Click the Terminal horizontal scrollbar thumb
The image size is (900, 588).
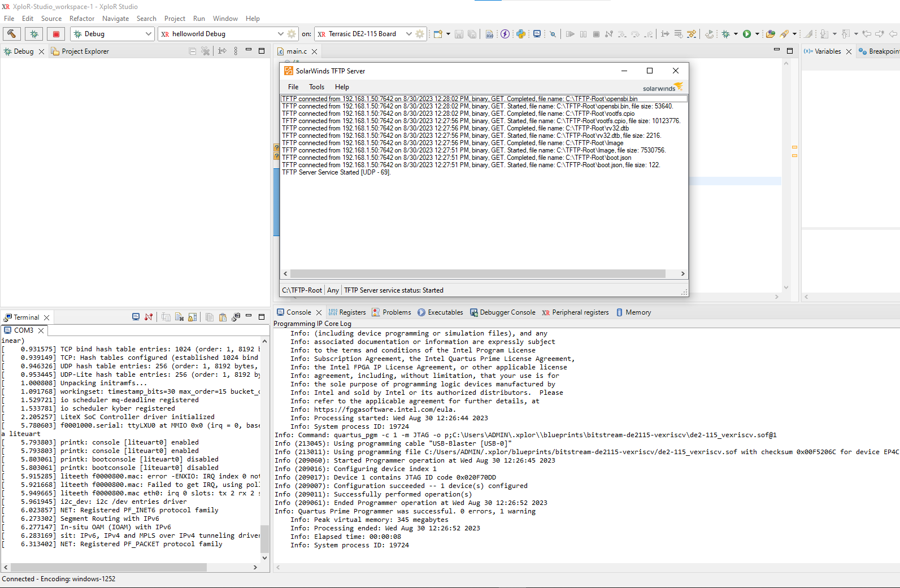click(108, 567)
